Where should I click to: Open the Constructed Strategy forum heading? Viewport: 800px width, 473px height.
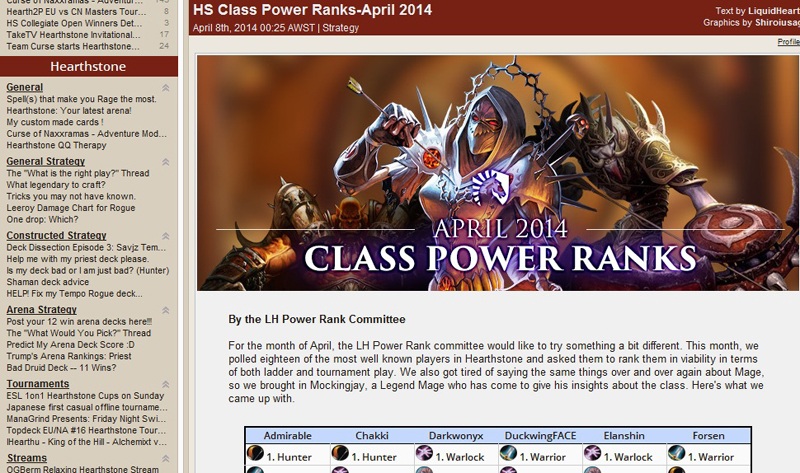click(56, 235)
